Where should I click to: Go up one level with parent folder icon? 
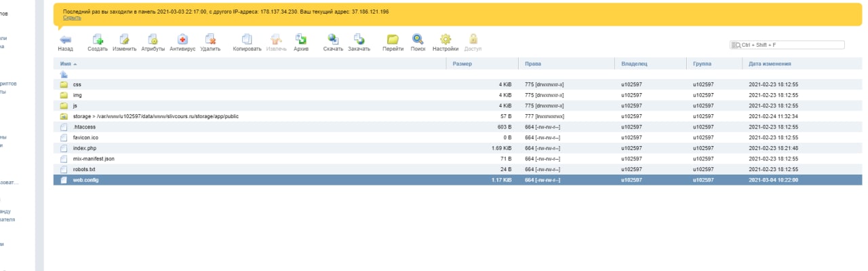(x=64, y=74)
